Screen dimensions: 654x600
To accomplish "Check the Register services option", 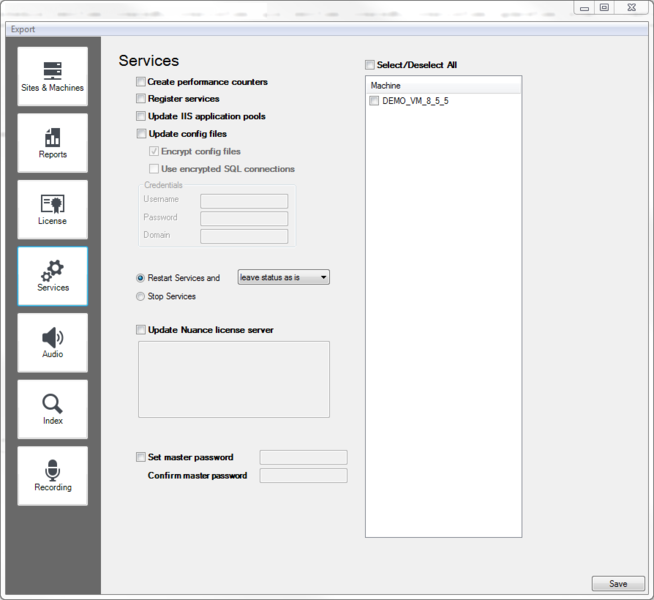I will (x=141, y=99).
